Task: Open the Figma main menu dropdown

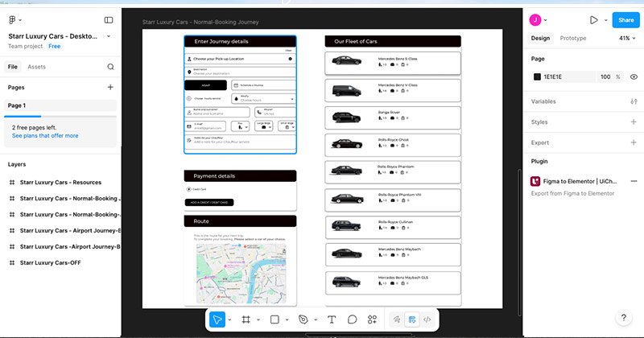Action: 14,19
